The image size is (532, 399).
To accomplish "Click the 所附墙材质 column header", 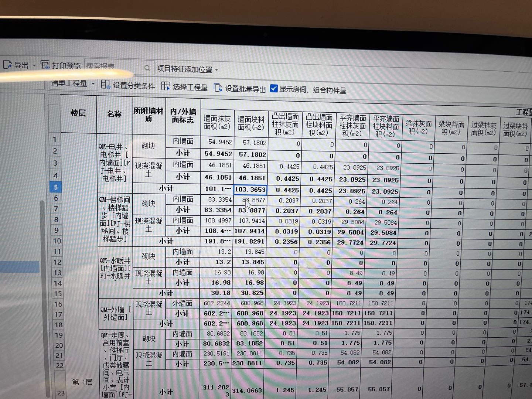I will [149, 115].
